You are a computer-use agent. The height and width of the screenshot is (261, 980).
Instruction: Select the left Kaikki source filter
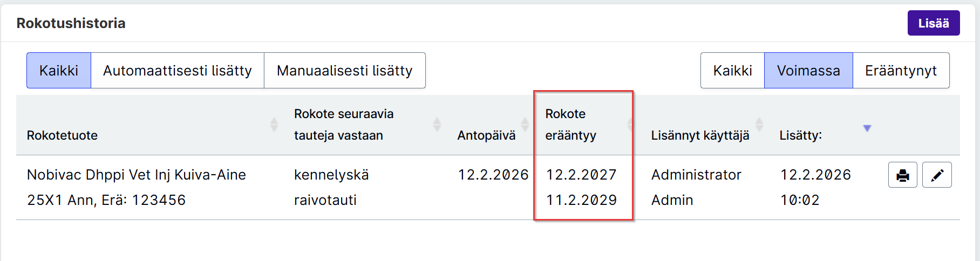pos(59,71)
